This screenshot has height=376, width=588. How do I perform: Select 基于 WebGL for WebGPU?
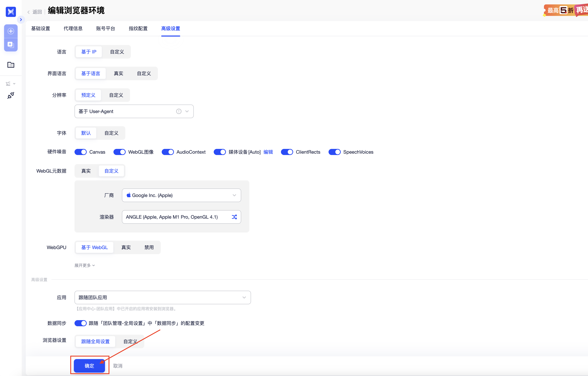[94, 247]
